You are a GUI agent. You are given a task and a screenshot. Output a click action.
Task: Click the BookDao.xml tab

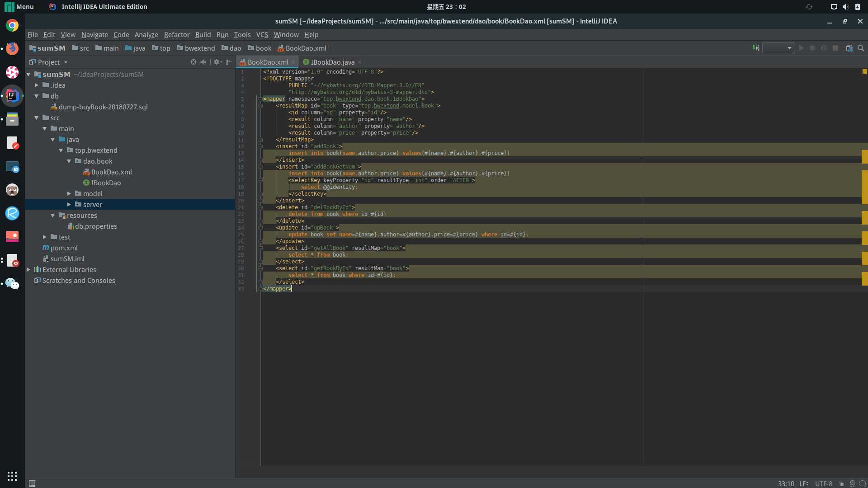267,61
